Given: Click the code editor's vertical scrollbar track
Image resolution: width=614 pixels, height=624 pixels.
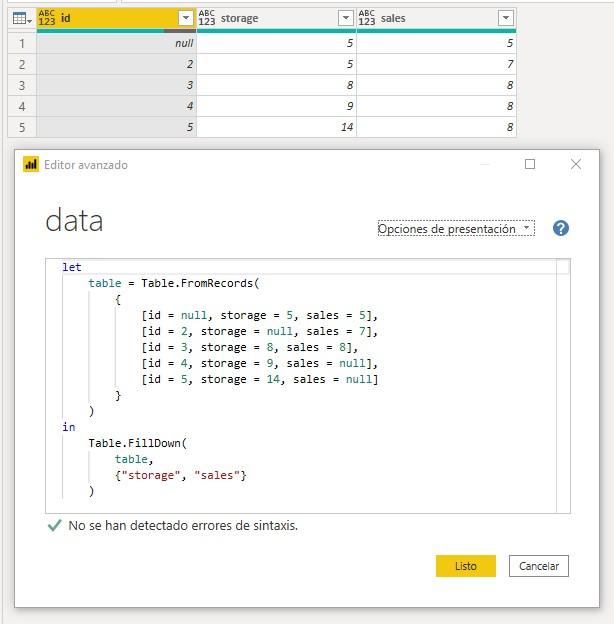Looking at the screenshot, I should [563, 386].
